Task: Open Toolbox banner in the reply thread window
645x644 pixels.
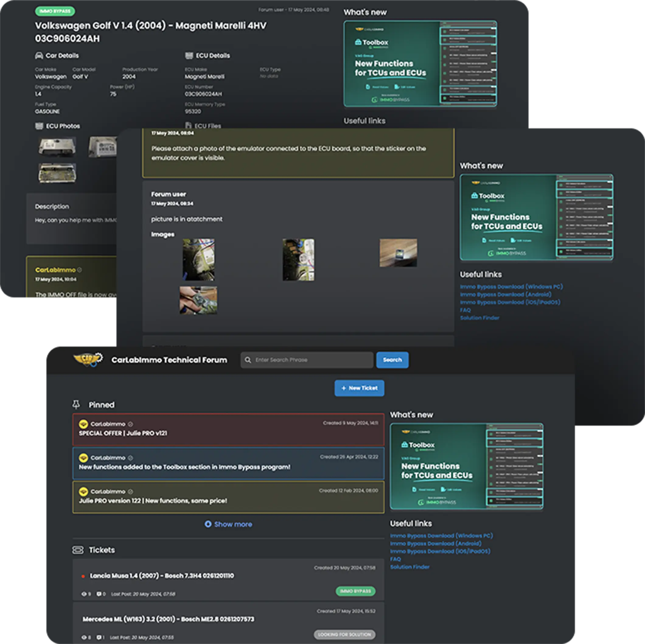Action: (536, 217)
